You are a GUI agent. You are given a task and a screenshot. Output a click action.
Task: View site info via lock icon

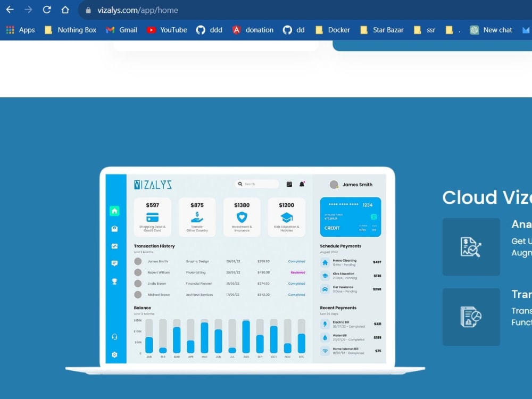pos(88,10)
